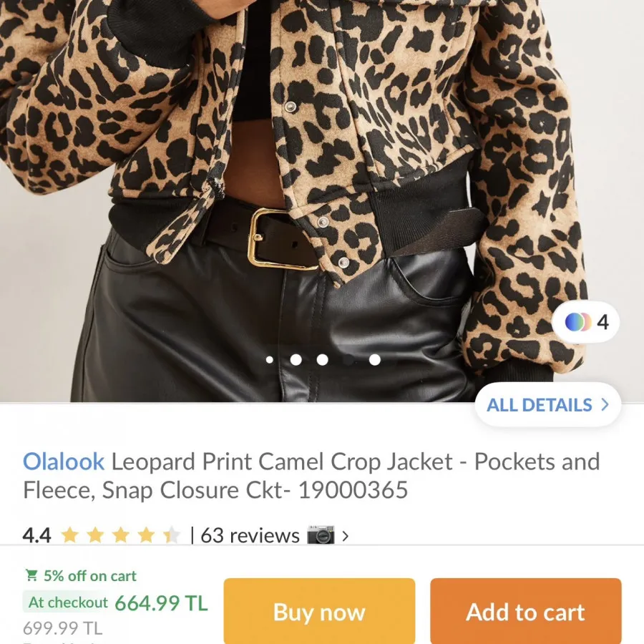
Task: Go to the last carousel dot
Action: (x=374, y=360)
